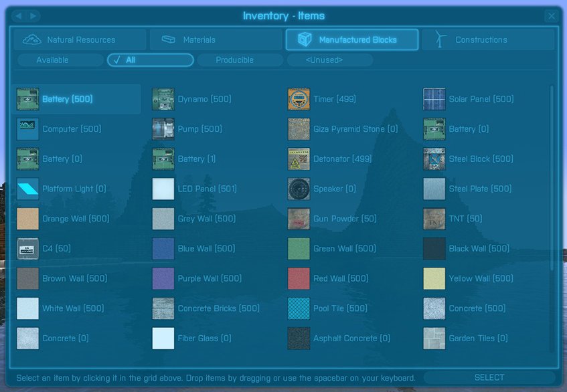Select the Asphalt Concrete icon

point(299,338)
